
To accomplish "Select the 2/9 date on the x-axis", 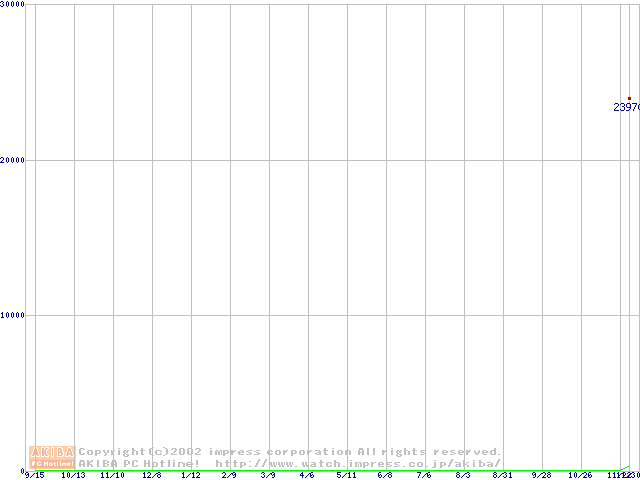I will (229, 475).
